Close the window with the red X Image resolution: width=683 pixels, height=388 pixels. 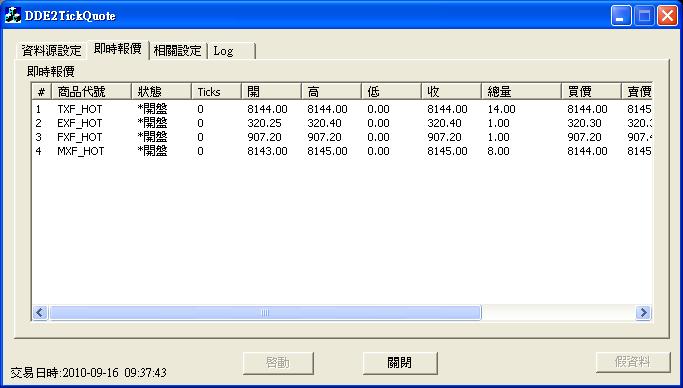click(667, 16)
